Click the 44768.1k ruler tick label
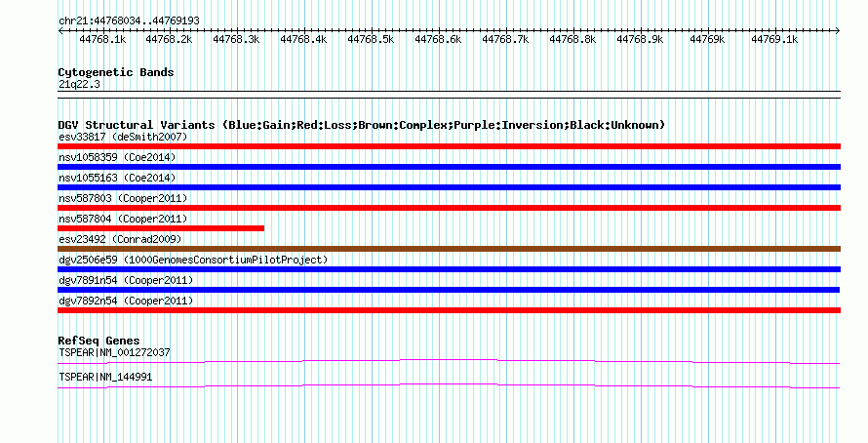 (x=102, y=39)
